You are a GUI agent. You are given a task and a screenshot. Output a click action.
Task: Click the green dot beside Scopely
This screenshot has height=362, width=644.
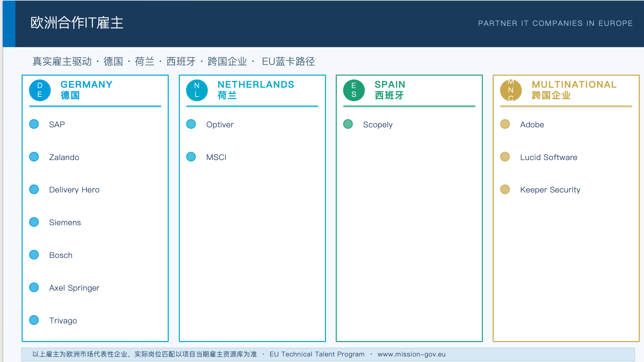(x=348, y=124)
